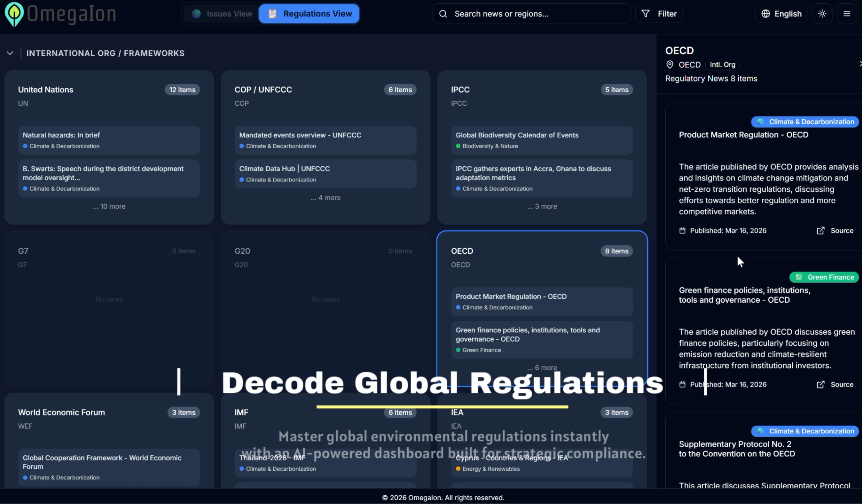Click globe icon on Issues View tab
This screenshot has width=862, height=504.
[196, 14]
